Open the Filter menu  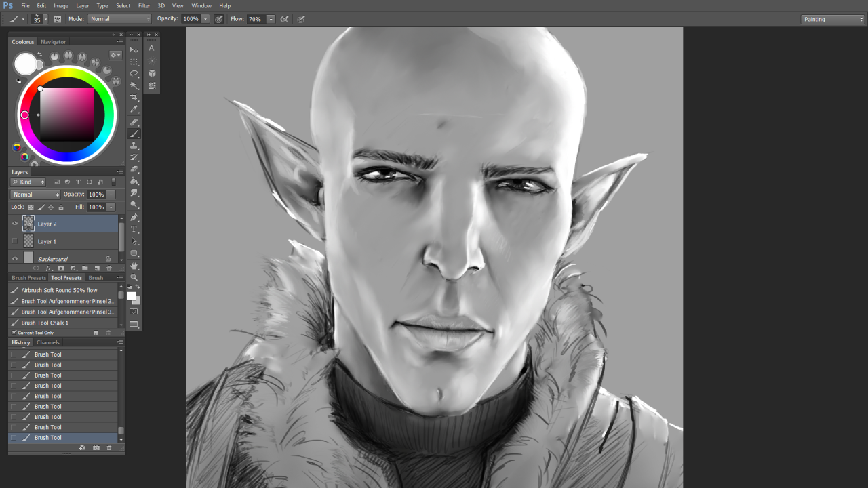tap(144, 5)
